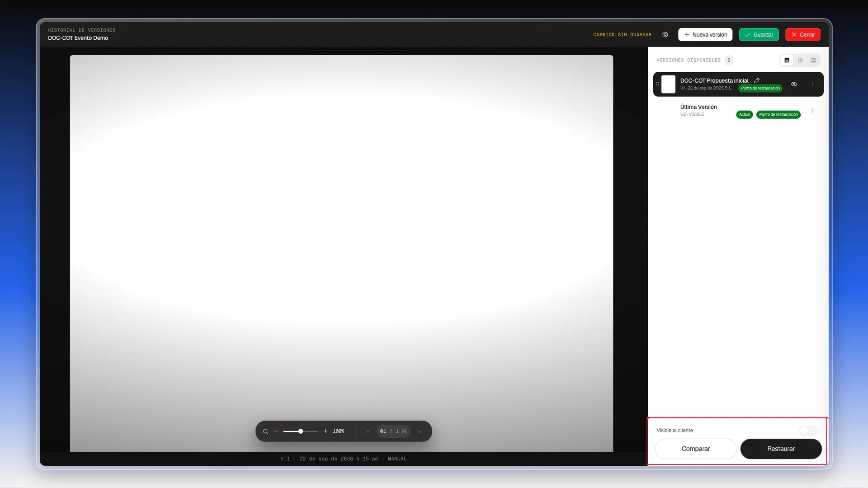Click the V.1 footer status line
The width and height of the screenshot is (868, 488).
[x=344, y=459]
